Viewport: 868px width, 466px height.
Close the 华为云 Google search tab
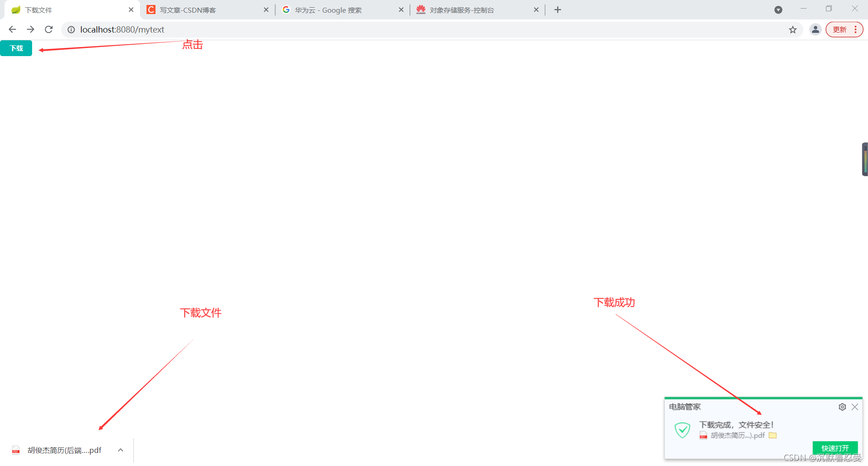(x=401, y=10)
